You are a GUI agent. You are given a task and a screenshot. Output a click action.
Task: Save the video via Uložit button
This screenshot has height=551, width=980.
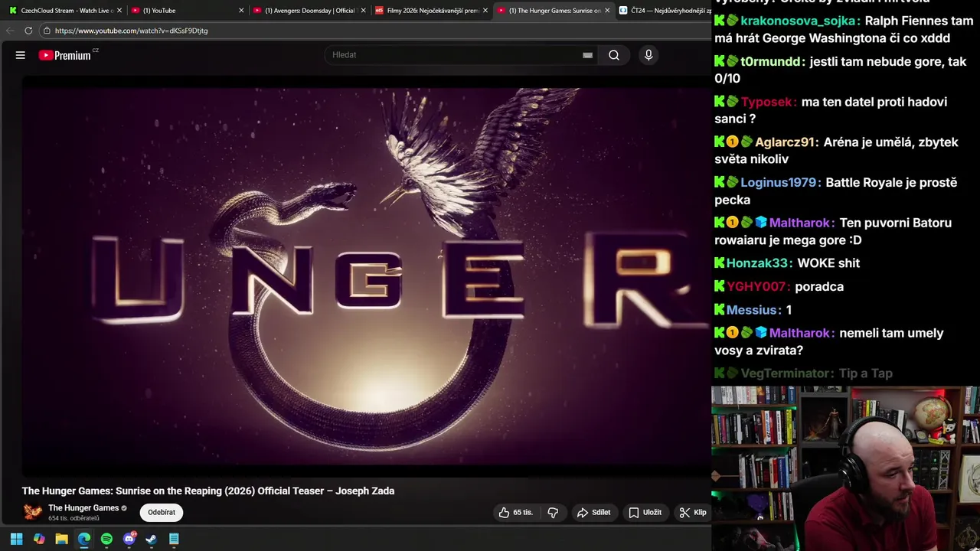645,513
